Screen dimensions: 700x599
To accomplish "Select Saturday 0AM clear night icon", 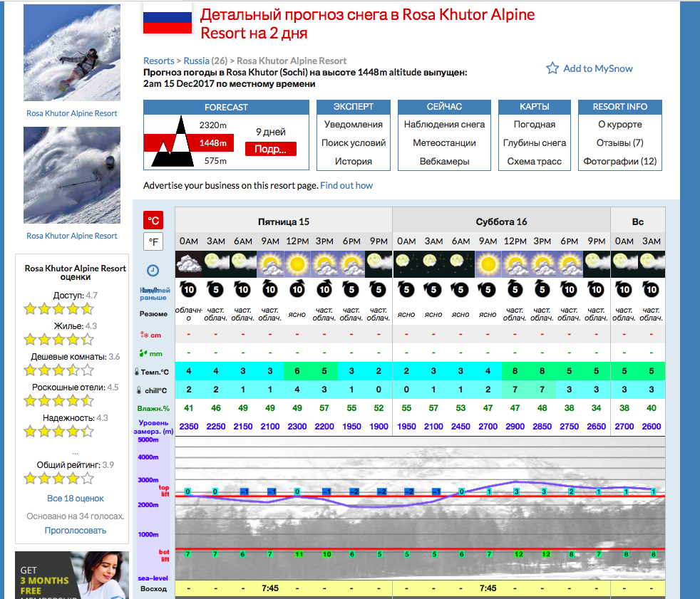I will coord(406,264).
